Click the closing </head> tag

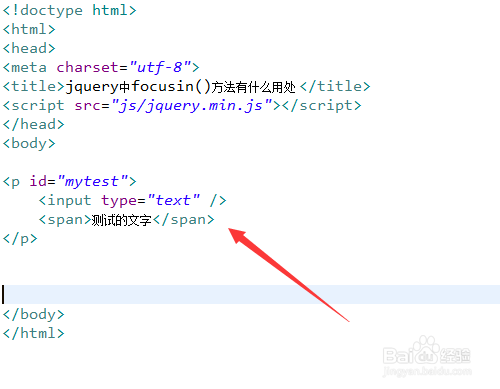[x=33, y=124]
